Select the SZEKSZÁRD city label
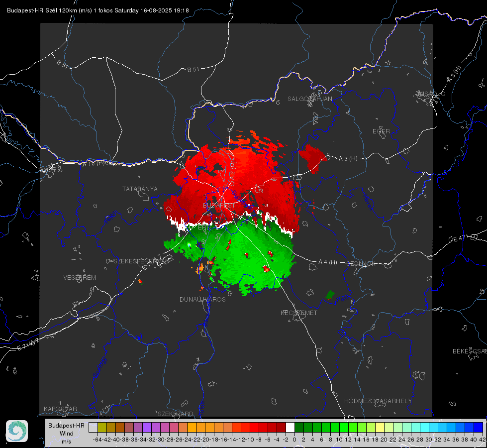Image resolution: width=487 pixels, height=448 pixels. pos(176,414)
